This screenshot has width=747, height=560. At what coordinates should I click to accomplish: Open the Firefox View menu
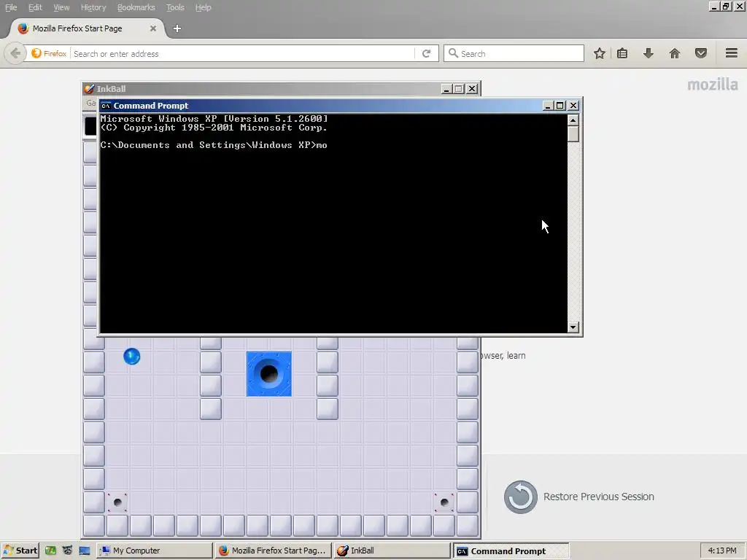coord(61,7)
